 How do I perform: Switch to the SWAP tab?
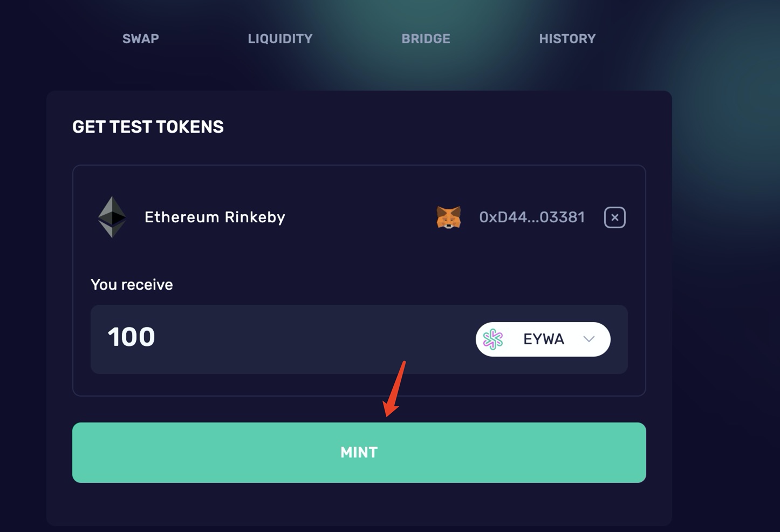coord(141,39)
